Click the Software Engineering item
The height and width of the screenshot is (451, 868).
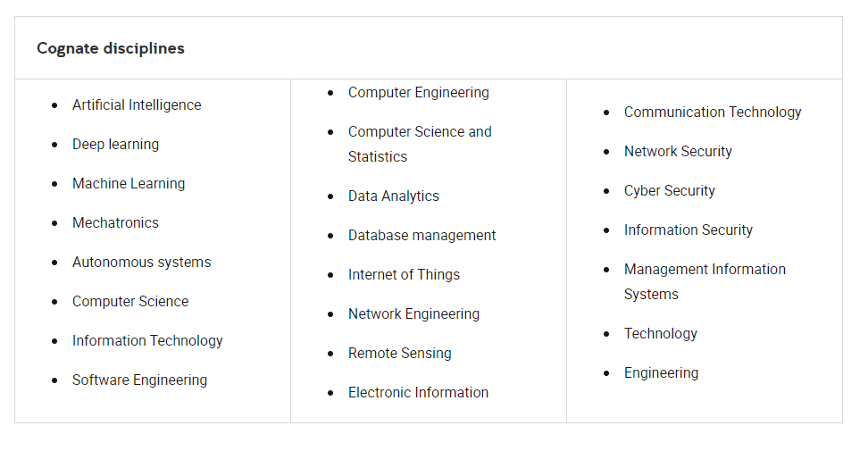click(x=140, y=380)
